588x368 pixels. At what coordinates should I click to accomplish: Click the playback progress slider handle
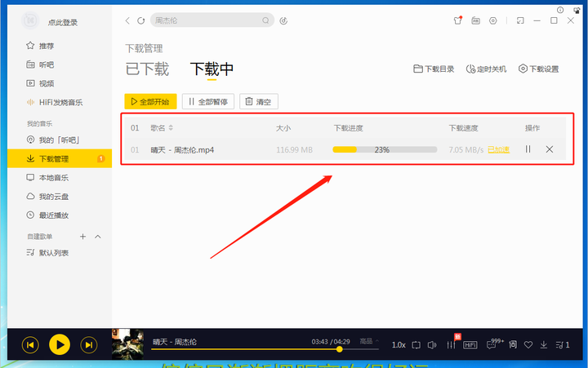point(340,349)
